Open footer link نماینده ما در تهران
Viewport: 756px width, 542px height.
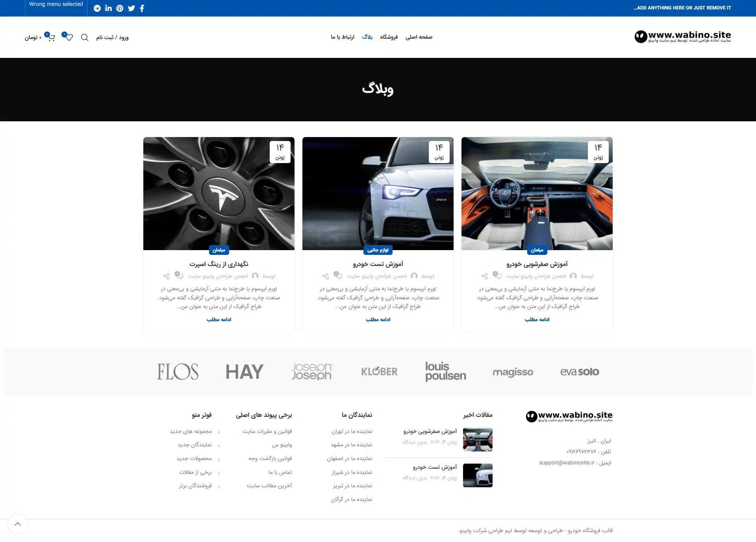click(352, 431)
